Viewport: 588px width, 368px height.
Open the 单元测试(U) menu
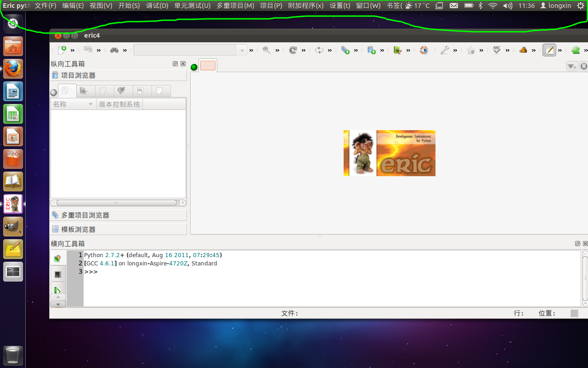pos(192,6)
